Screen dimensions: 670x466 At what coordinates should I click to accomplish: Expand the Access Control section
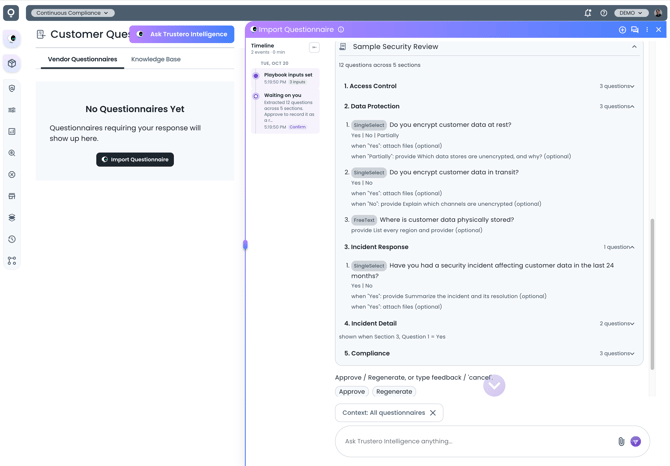click(489, 86)
